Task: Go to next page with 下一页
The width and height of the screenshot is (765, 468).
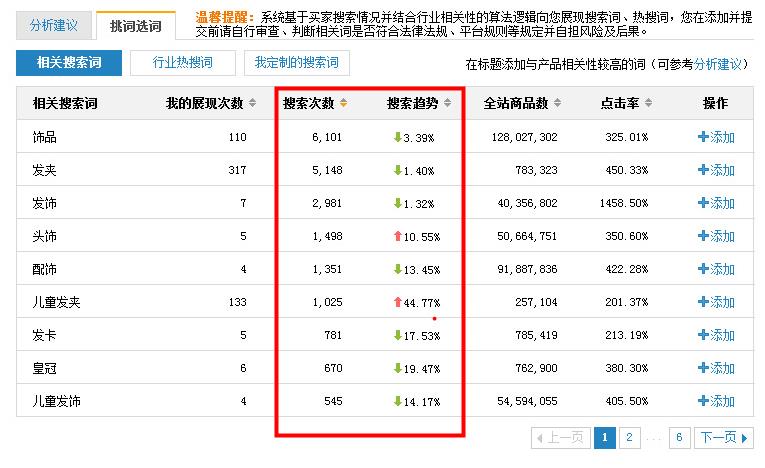Action: [x=725, y=437]
